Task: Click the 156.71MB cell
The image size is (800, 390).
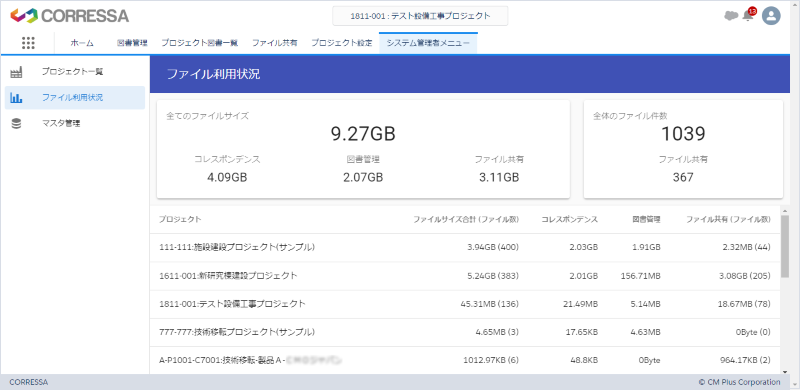Action: point(640,276)
